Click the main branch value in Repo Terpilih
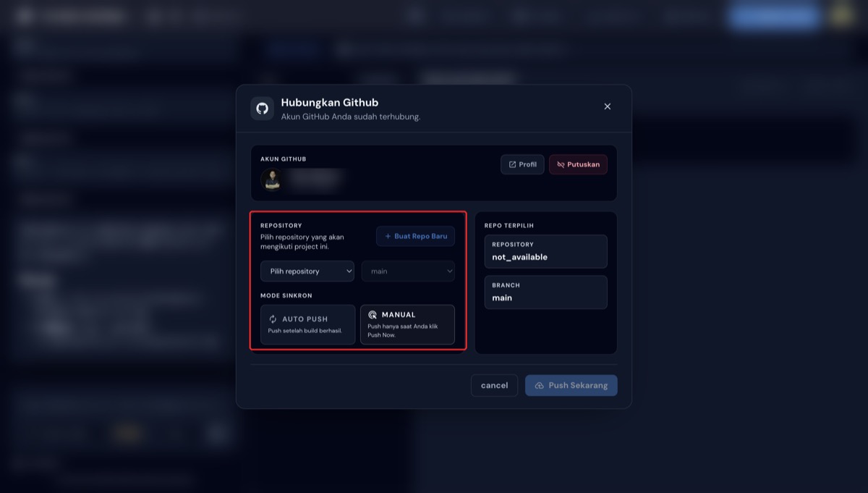The image size is (868, 493). pyautogui.click(x=502, y=298)
